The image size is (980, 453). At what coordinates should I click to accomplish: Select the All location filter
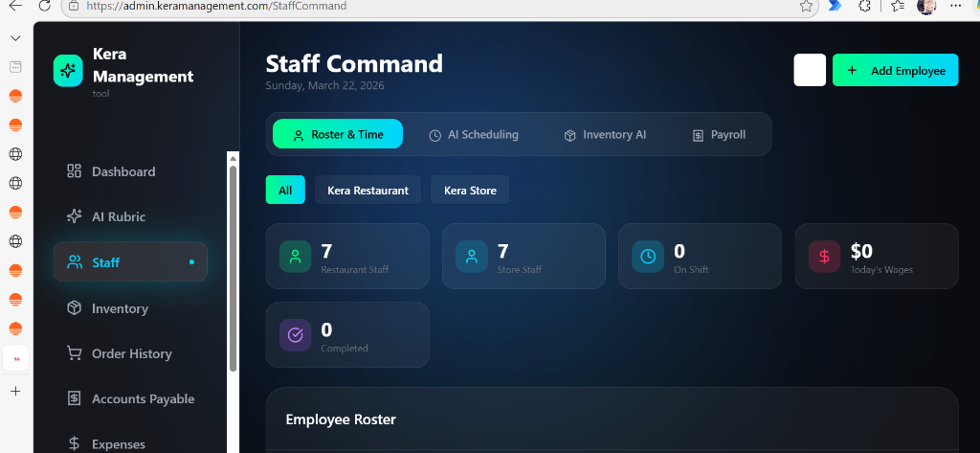coord(285,190)
